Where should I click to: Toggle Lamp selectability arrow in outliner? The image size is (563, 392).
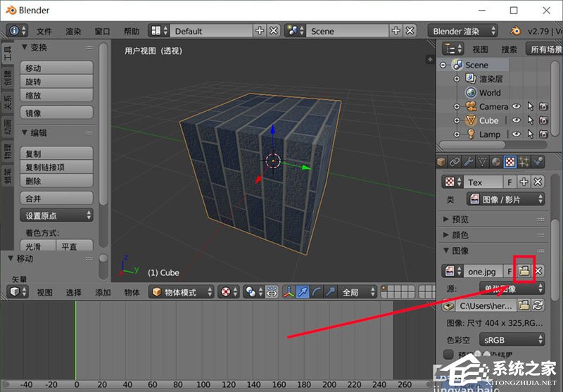tap(531, 134)
